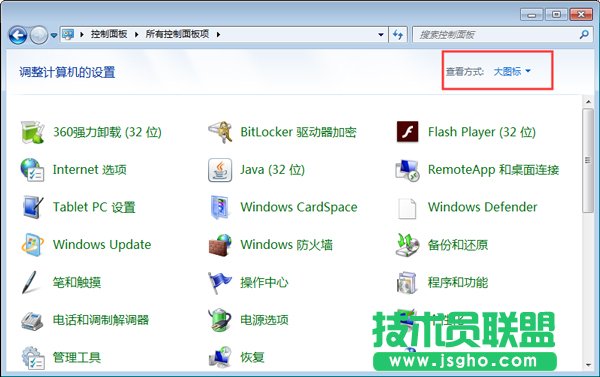Open 备份和还原 link
Viewport: 600px width, 377px height.
(x=458, y=245)
